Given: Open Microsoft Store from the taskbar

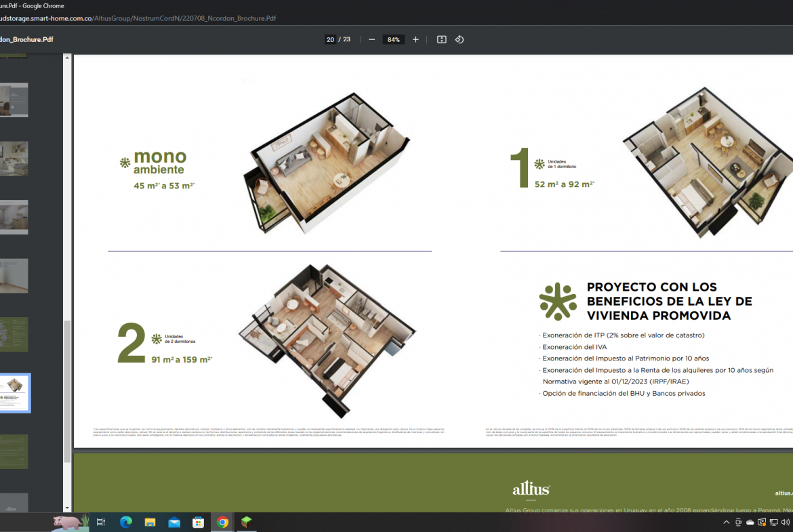Looking at the screenshot, I should [x=199, y=522].
